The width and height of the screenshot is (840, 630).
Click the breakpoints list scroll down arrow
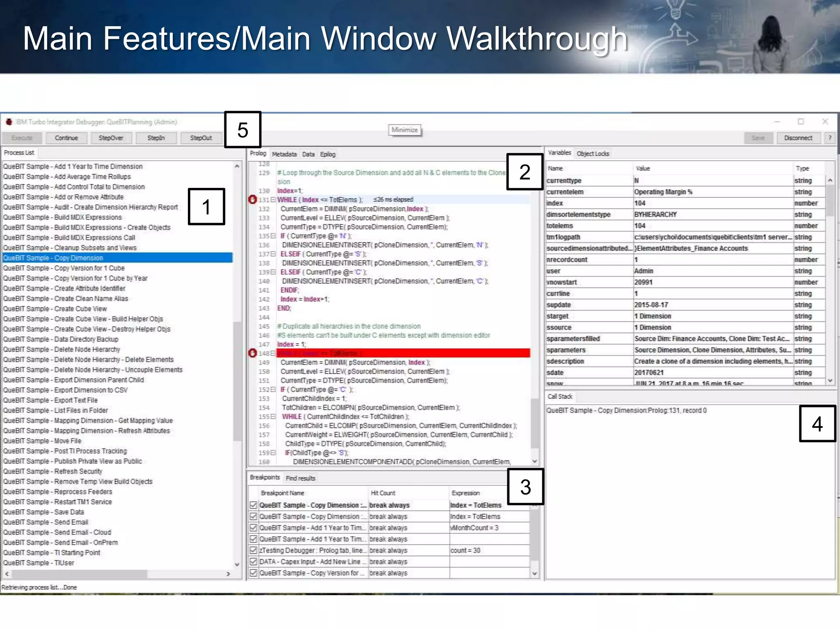(534, 574)
